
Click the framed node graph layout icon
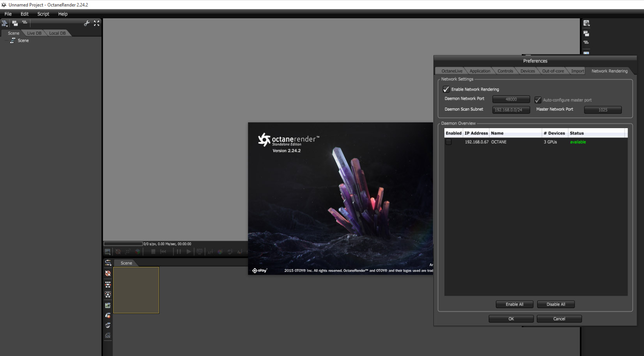pyautogui.click(x=108, y=294)
